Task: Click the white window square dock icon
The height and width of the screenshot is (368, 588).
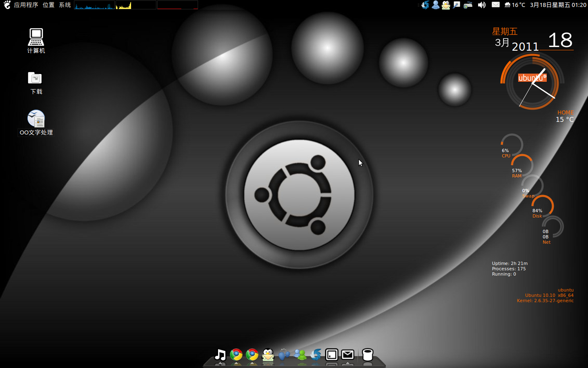Action: (332, 355)
